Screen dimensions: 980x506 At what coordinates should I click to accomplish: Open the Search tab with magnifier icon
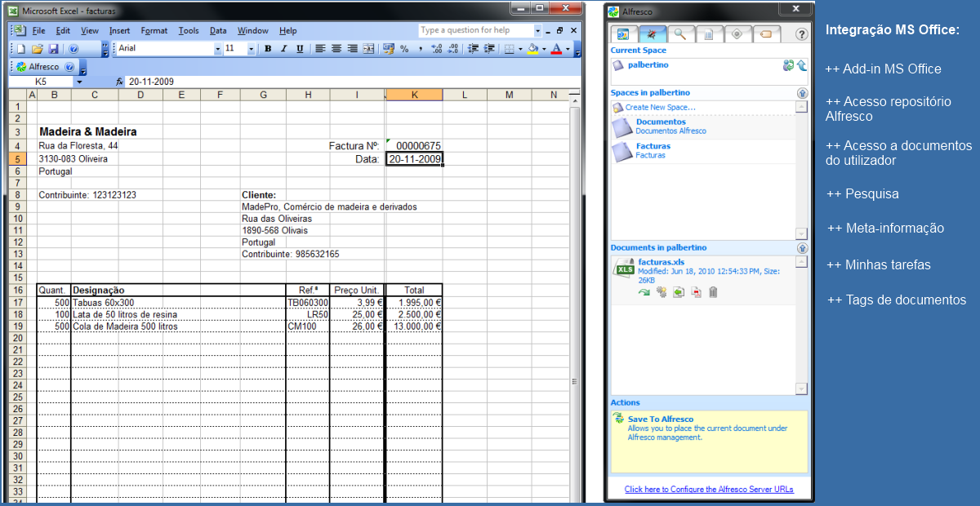pos(680,34)
